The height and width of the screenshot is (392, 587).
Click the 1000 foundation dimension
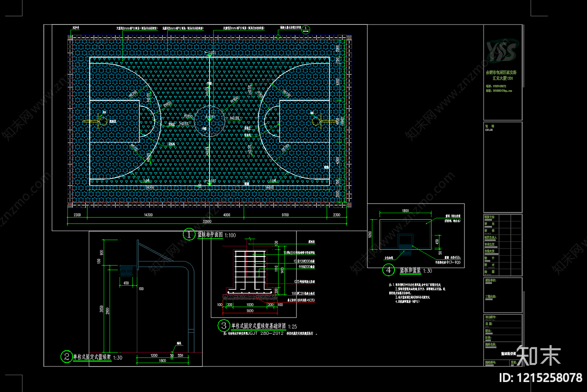(250, 305)
